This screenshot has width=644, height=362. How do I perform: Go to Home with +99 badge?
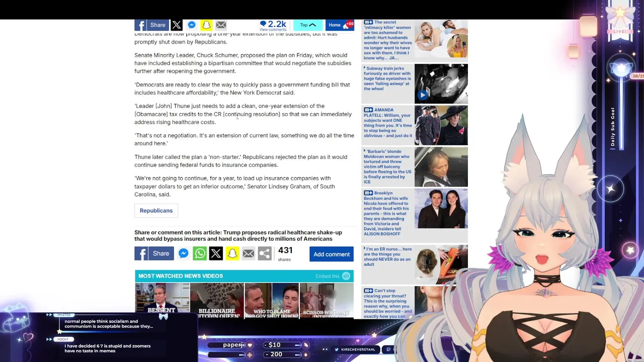tap(340, 25)
